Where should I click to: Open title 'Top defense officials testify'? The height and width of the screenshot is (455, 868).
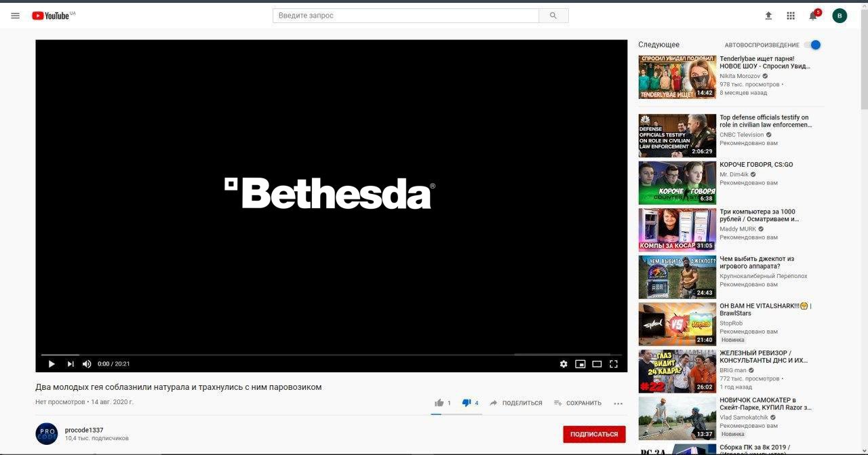[x=766, y=121]
